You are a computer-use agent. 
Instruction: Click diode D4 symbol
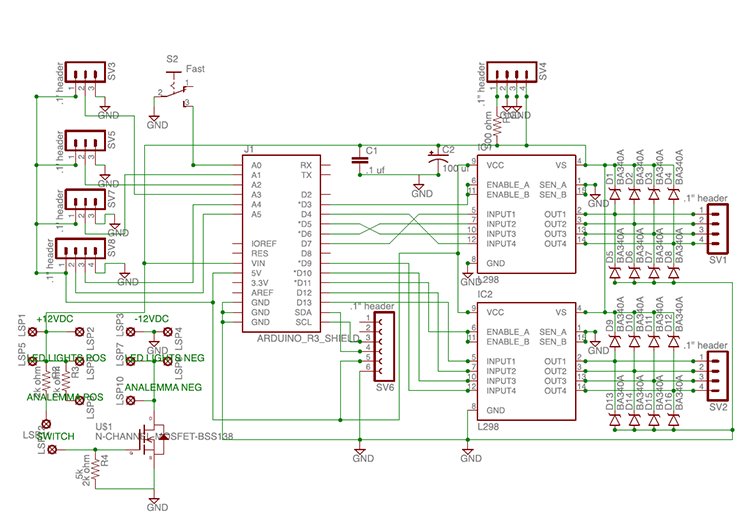[x=673, y=195]
